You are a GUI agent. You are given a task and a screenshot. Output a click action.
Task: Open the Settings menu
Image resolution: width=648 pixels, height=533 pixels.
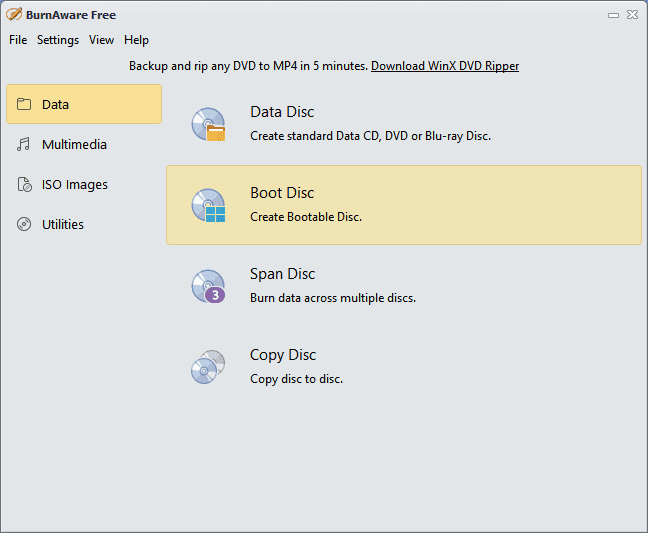point(58,40)
